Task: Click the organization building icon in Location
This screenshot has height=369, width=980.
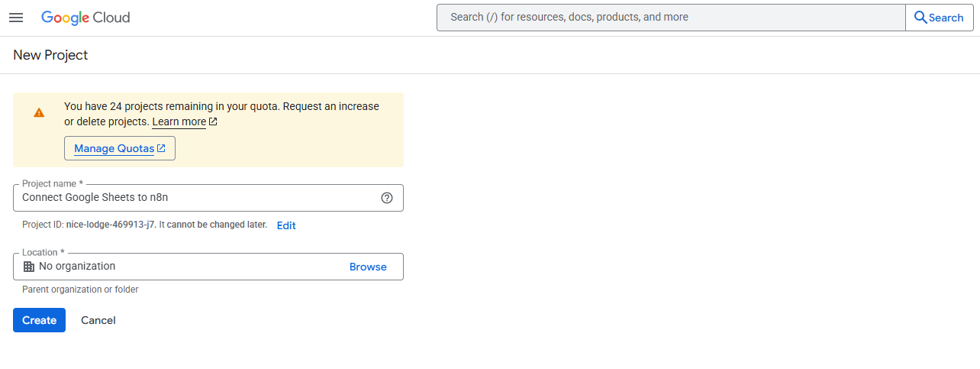Action: 29,267
